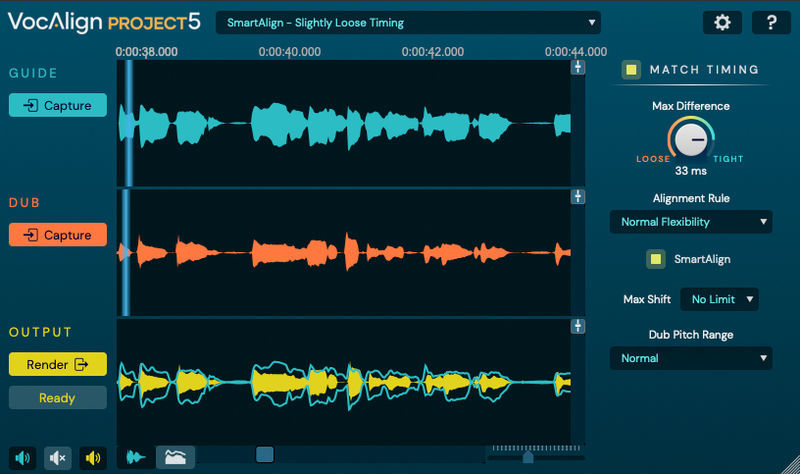Click the window resize grip corner
Screen dimensions: 800x474
click(x=791, y=465)
